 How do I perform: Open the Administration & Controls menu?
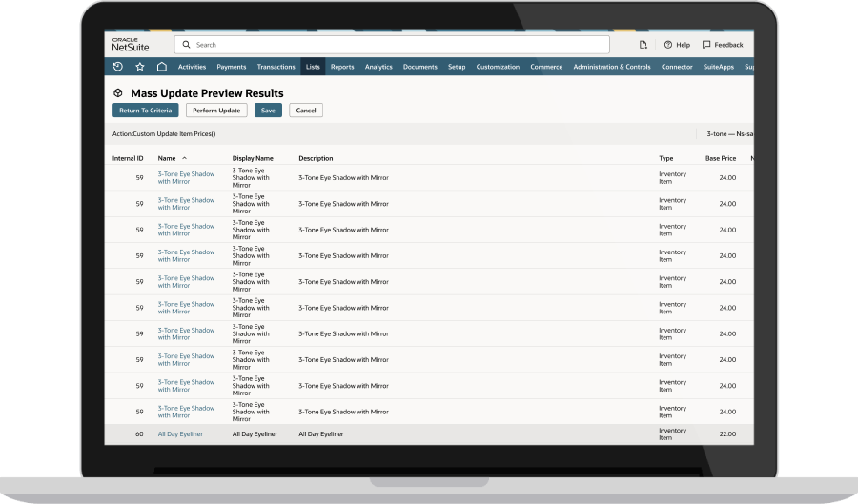pyautogui.click(x=612, y=67)
